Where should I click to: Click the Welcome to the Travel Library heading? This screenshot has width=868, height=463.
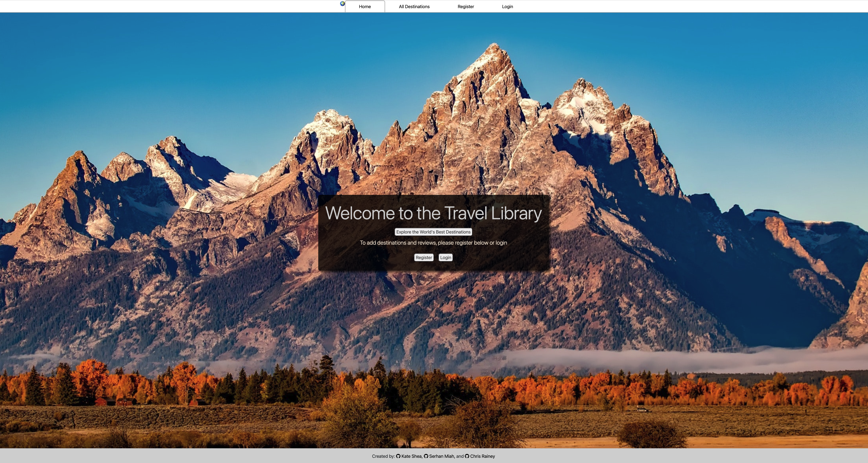[433, 213]
